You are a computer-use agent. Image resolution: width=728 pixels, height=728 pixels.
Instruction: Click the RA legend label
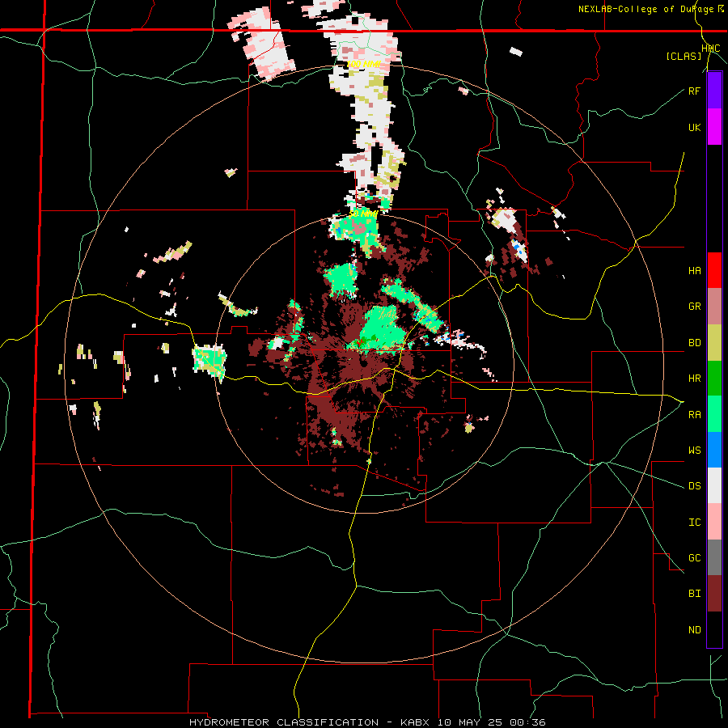(x=694, y=415)
